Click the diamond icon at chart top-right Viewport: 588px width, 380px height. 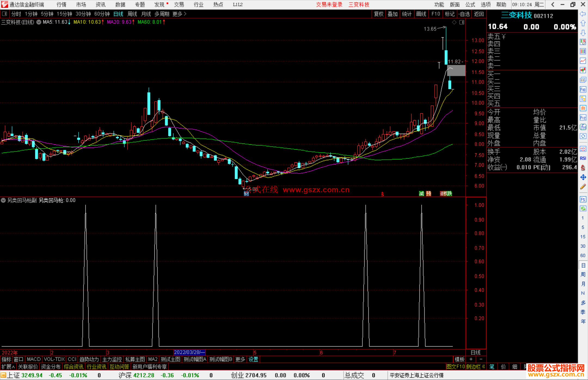pyautogui.click(x=454, y=22)
